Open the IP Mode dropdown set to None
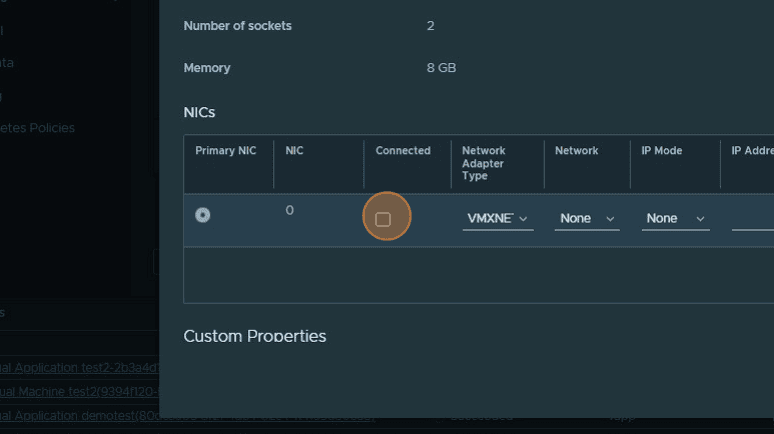Image resolution: width=774 pixels, height=434 pixels. 675,219
